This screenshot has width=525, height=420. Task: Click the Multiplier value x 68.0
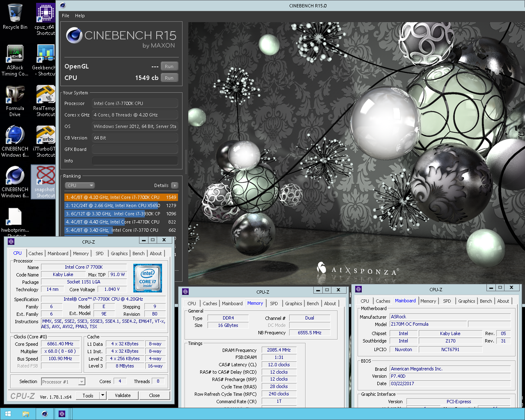point(60,351)
